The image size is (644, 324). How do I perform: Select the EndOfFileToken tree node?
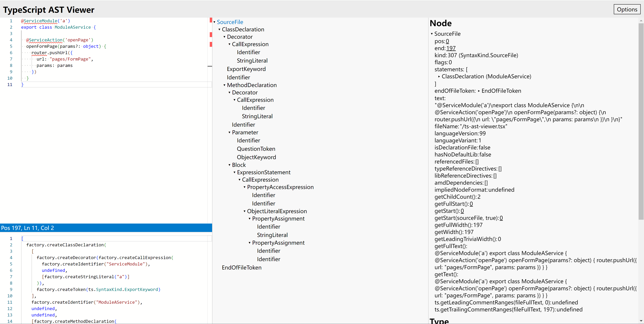coord(241,267)
